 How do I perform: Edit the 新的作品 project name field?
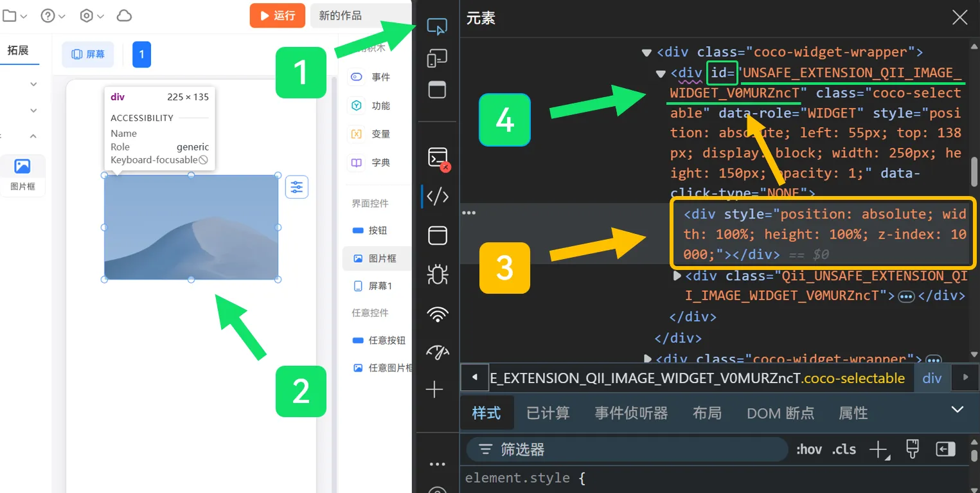[361, 15]
